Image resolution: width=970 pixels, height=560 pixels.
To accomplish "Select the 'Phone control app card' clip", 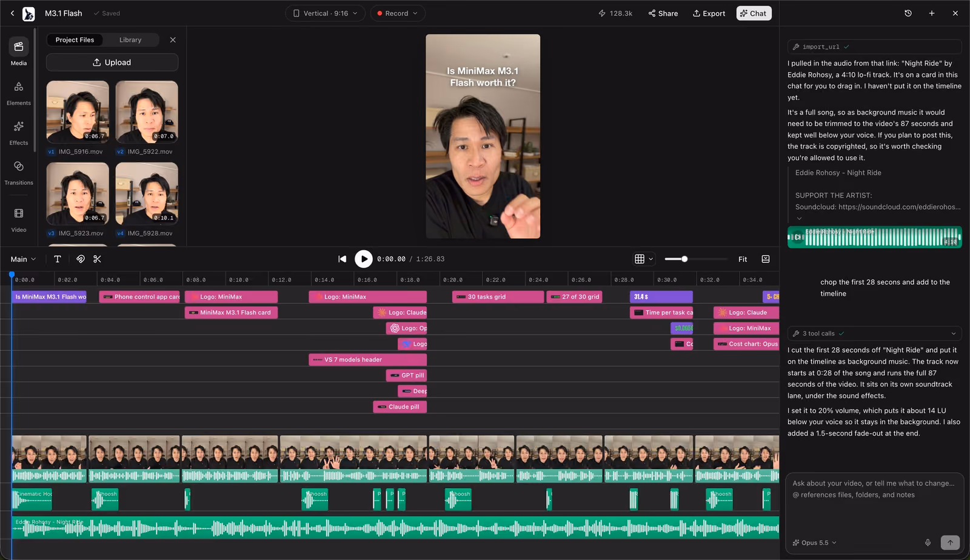I will pos(140,297).
